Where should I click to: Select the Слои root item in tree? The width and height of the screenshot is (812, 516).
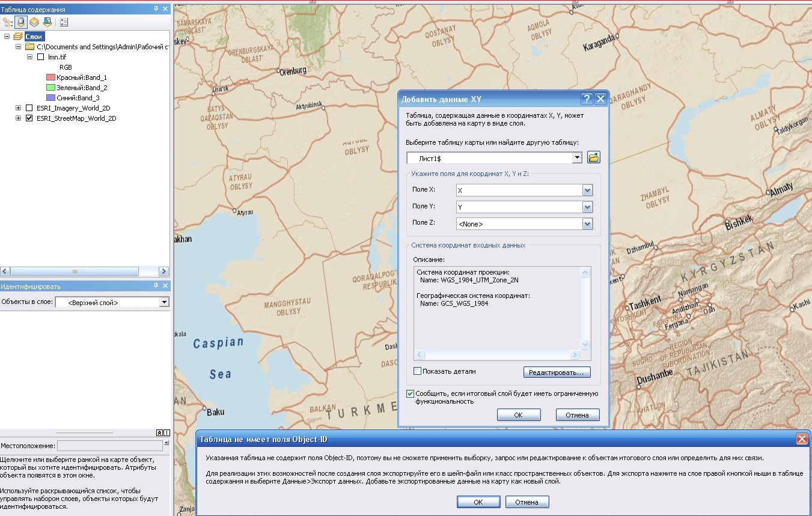click(x=34, y=37)
